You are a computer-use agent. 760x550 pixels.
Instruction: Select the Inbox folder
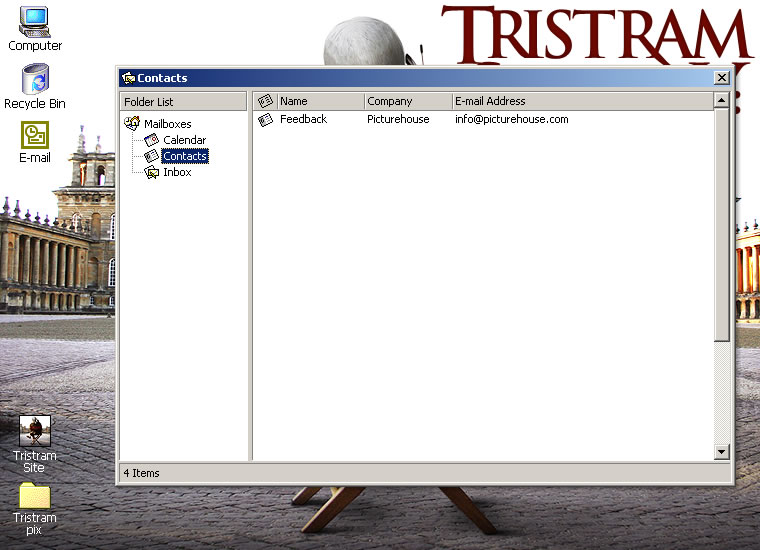pyautogui.click(x=177, y=172)
